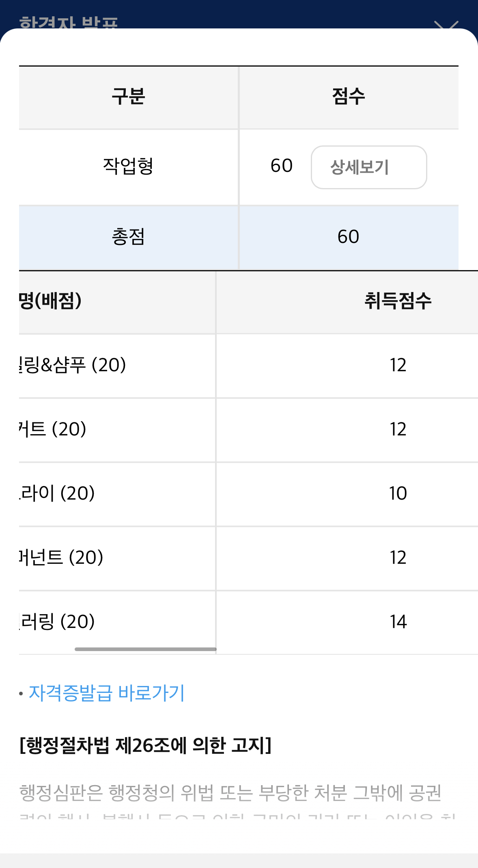Select the 작업형 row score 60

coord(282,166)
